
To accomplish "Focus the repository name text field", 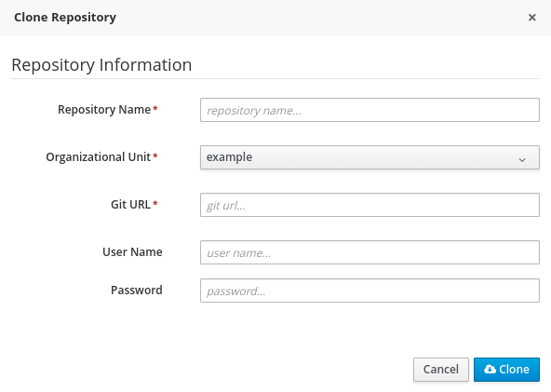I will click(370, 110).
